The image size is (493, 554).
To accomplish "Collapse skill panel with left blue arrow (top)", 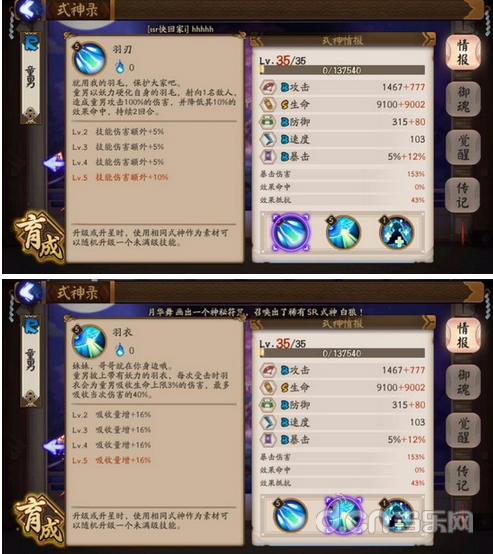I will (54, 163).
